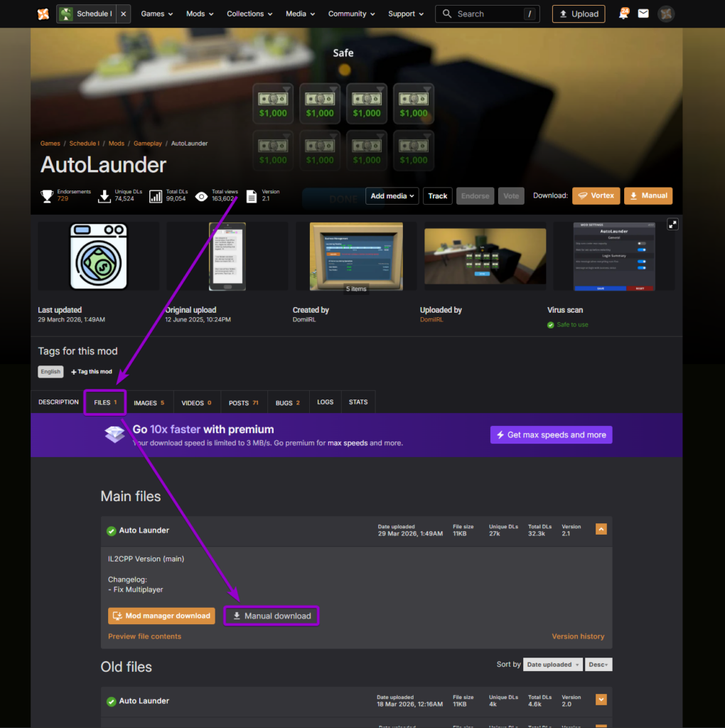Close the Schedule I game filter

click(124, 14)
